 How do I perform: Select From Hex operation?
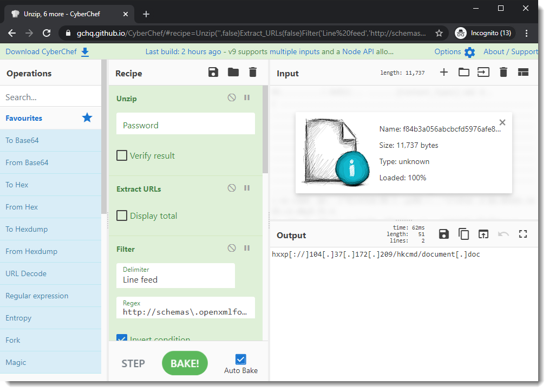pyautogui.click(x=50, y=207)
